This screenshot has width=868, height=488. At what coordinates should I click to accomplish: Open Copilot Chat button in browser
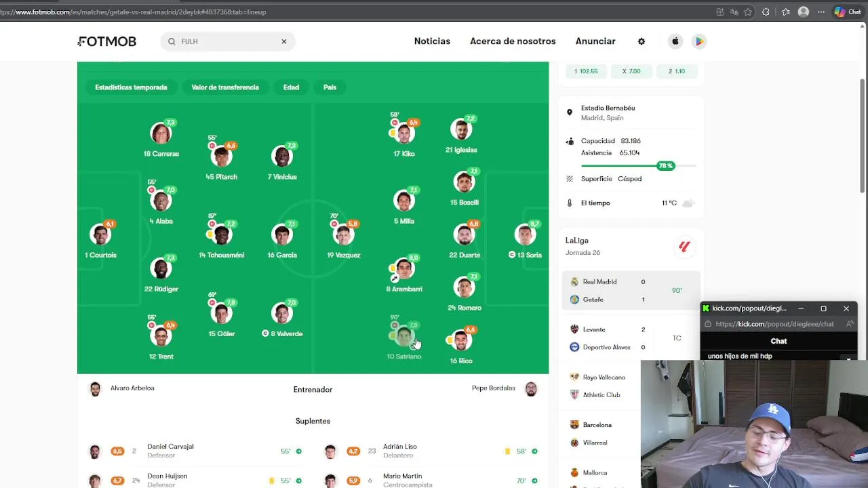click(848, 12)
